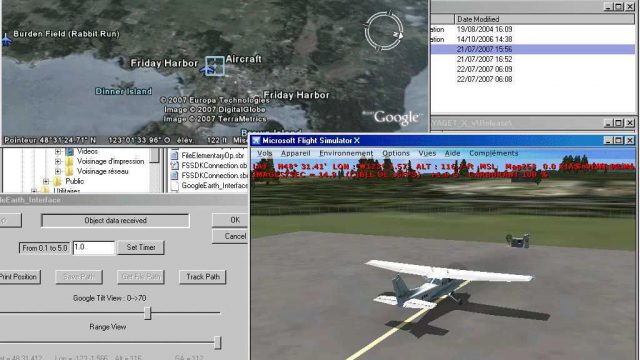Open the Vues menu
The height and width of the screenshot is (360, 640).
[427, 153]
